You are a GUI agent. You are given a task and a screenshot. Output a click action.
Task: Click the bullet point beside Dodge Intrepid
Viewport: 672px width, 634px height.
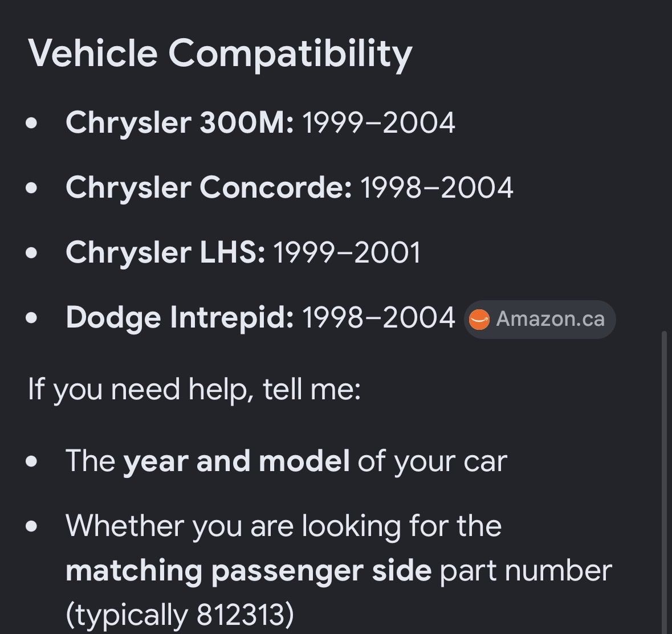click(31, 318)
